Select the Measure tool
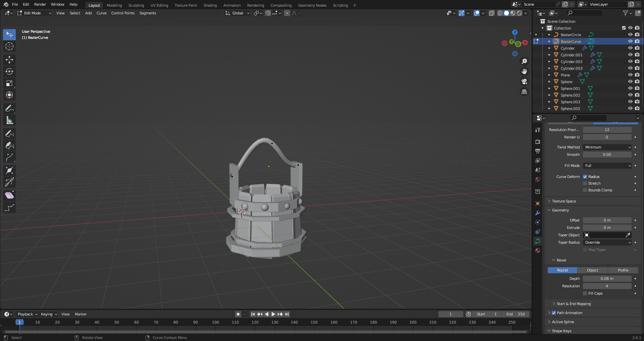644x341 pixels. 9,120
